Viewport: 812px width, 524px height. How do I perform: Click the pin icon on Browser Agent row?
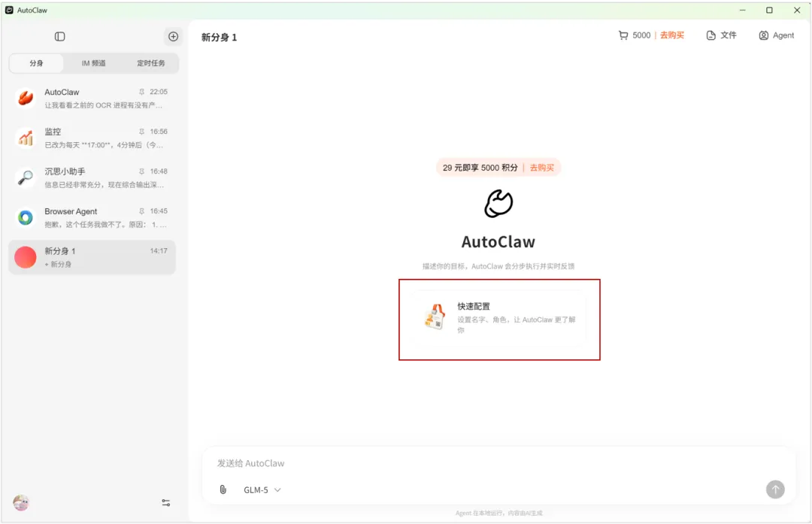coord(141,211)
